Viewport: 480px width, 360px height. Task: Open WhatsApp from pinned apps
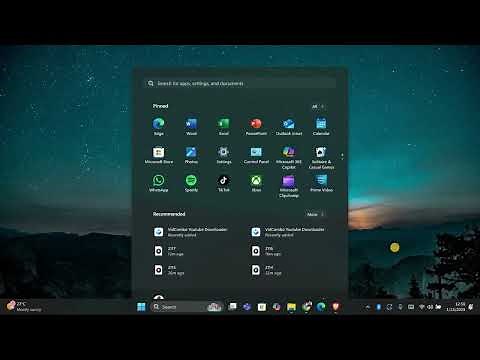point(159,183)
